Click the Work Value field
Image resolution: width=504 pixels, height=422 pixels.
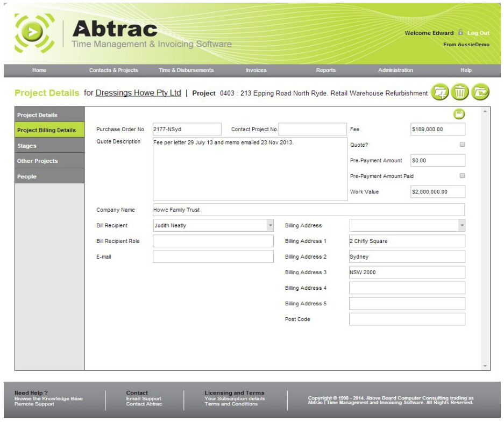pos(438,192)
